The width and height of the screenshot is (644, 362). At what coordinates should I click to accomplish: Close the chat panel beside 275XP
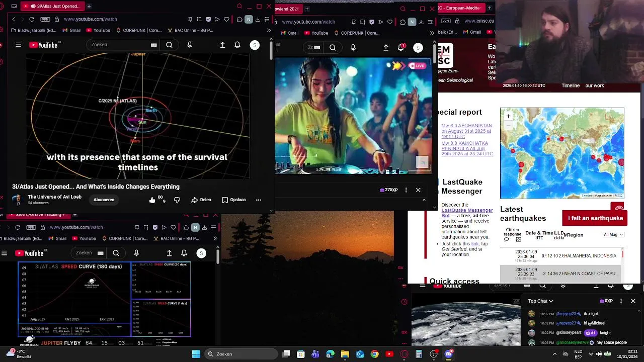coord(418,190)
